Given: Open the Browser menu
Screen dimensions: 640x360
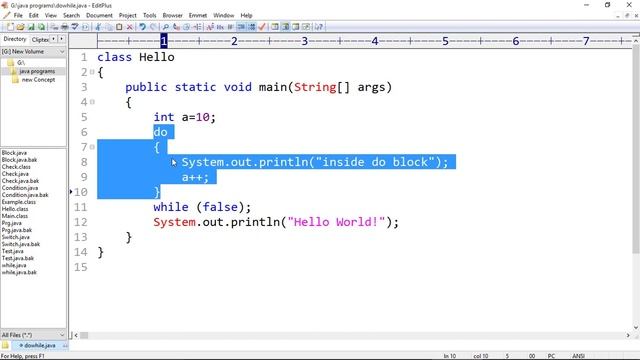Looking at the screenshot, I should click(x=173, y=16).
